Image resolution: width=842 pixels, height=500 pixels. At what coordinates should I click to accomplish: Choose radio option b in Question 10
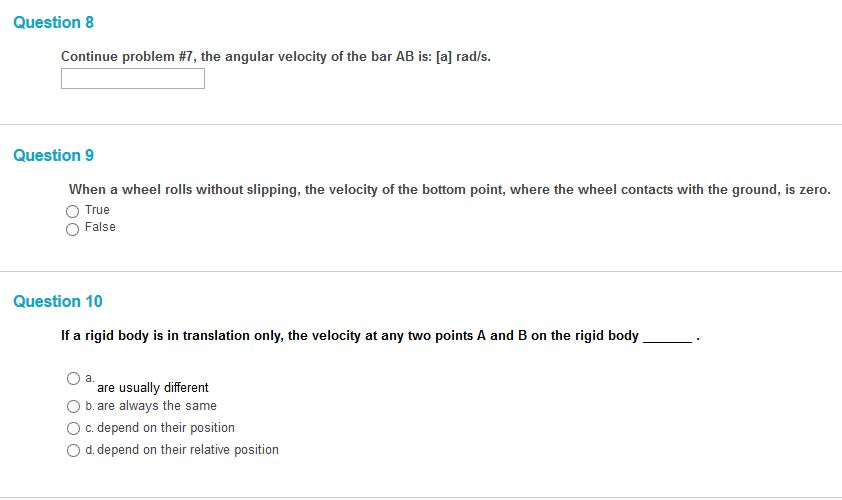(x=73, y=407)
